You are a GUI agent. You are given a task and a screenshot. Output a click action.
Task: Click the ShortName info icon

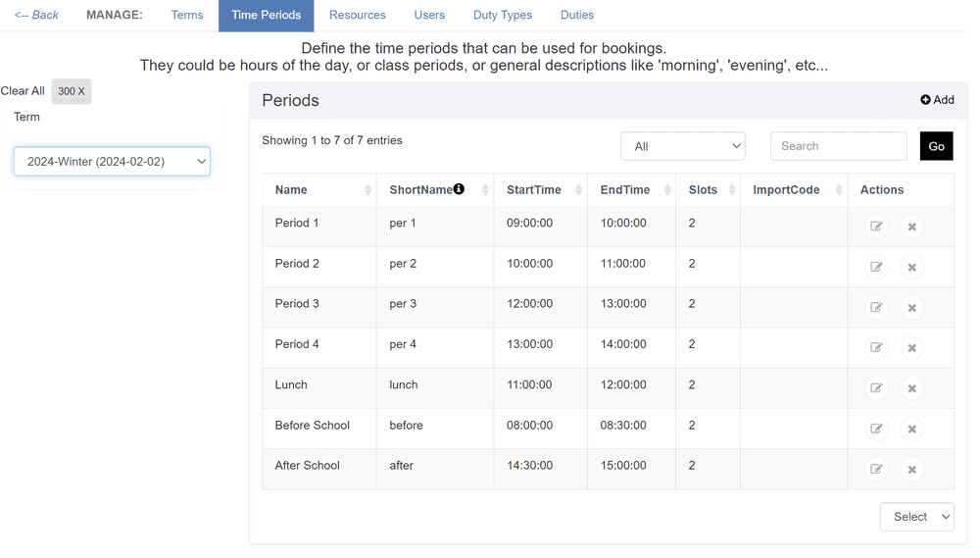pyautogui.click(x=459, y=189)
